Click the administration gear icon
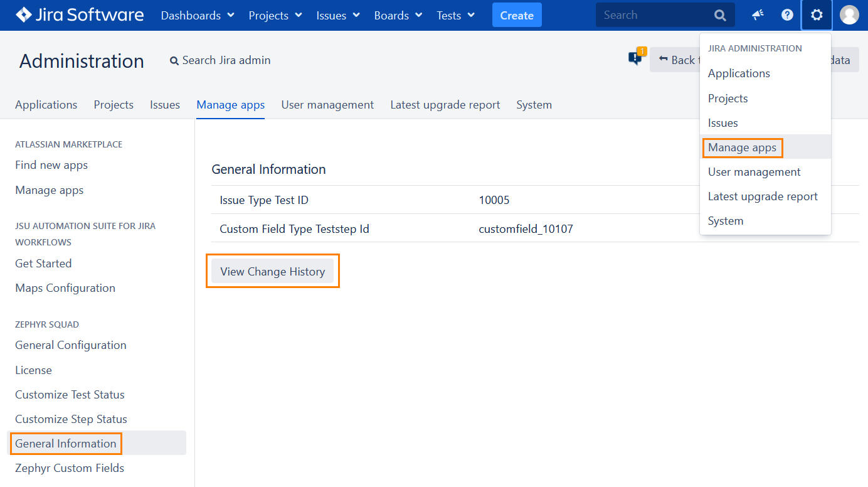 (817, 15)
